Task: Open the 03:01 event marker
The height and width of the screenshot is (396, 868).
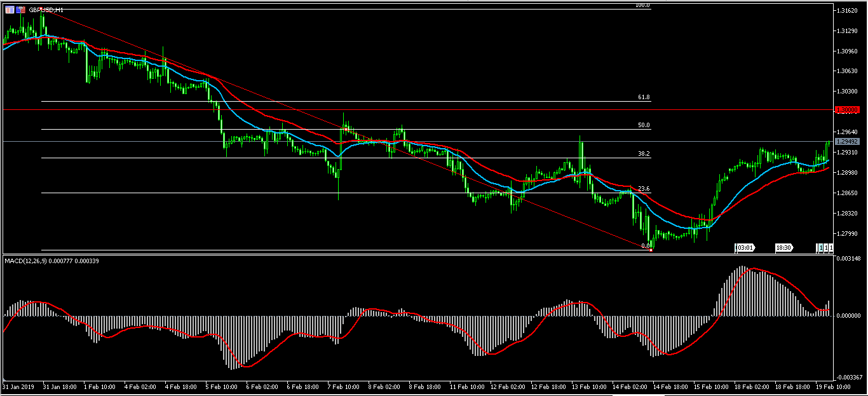Action: click(744, 247)
